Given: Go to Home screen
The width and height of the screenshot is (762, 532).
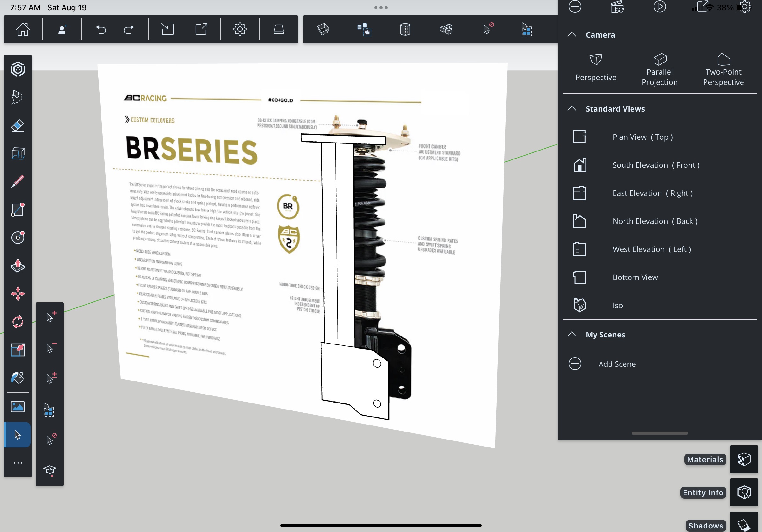Looking at the screenshot, I should [23, 30].
